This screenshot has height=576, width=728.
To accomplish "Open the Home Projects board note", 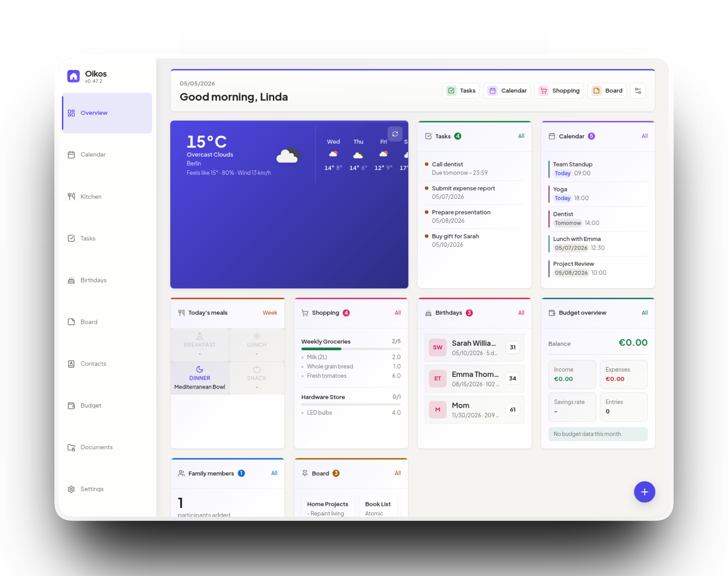I will 328,506.
